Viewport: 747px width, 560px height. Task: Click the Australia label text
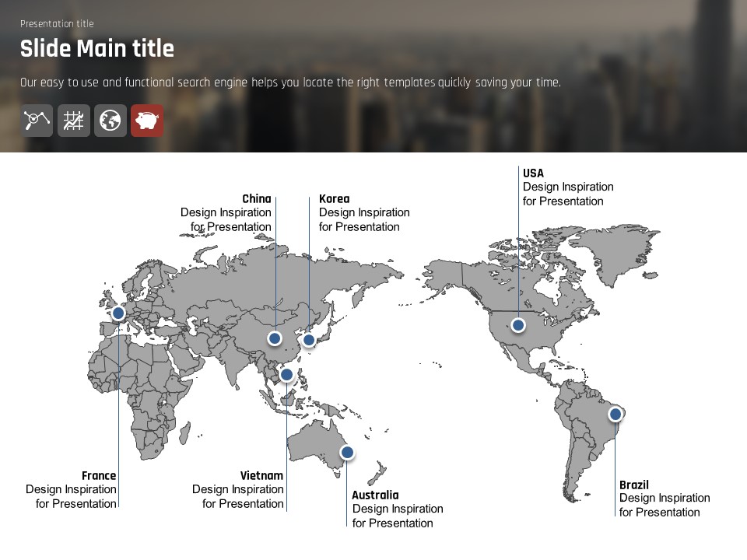pos(375,495)
